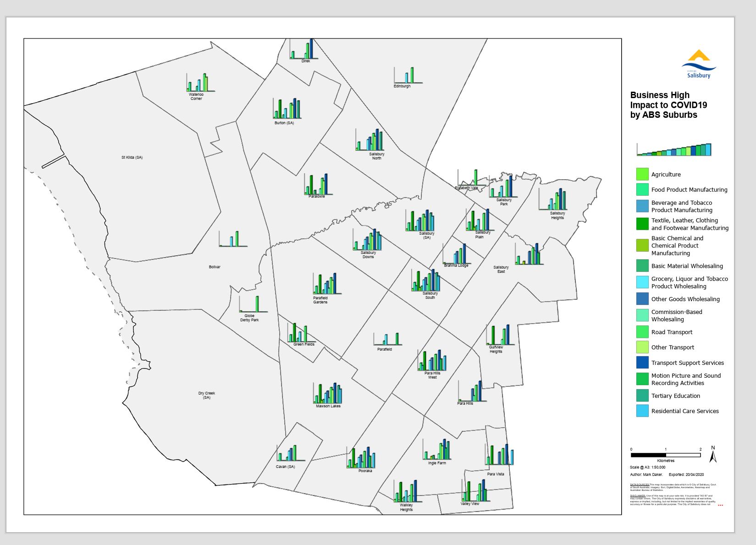Viewport: 756px width, 545px height.
Task: Click the Burton (SA) bar chart
Action: (x=287, y=108)
